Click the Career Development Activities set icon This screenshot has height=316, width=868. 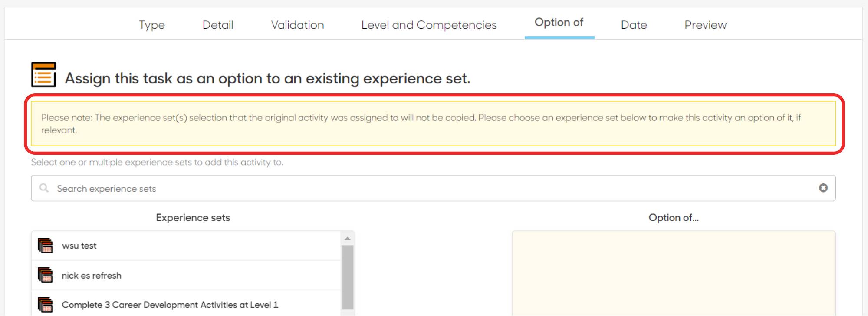[x=45, y=305]
